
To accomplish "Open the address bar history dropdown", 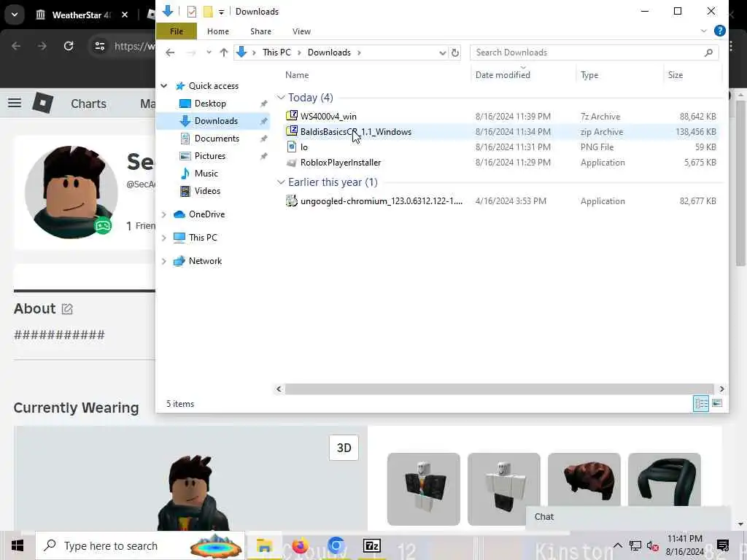I will pos(442,52).
